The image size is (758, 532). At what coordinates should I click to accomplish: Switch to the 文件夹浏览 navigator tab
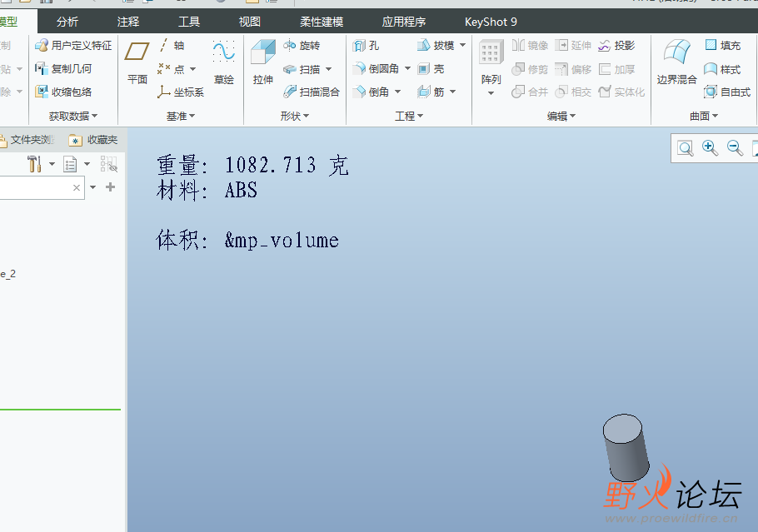(27, 140)
